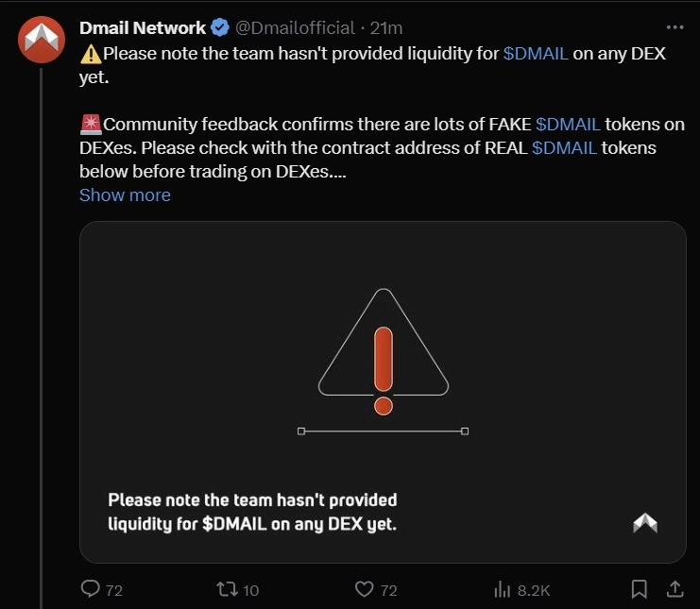Click the @Dmailofficial handle

(x=295, y=27)
